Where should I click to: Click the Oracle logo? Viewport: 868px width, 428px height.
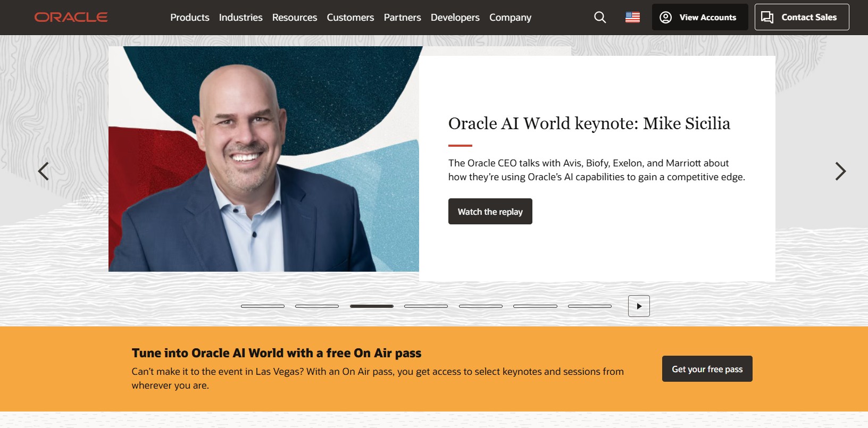[71, 18]
